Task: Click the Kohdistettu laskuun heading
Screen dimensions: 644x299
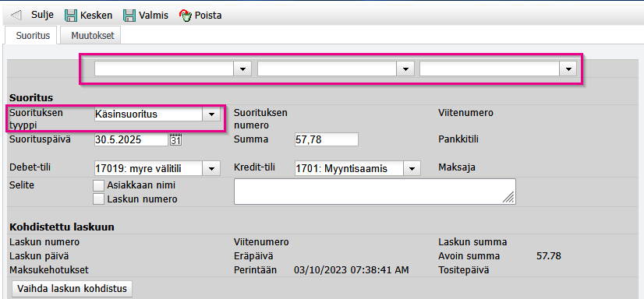Action: click(62, 227)
